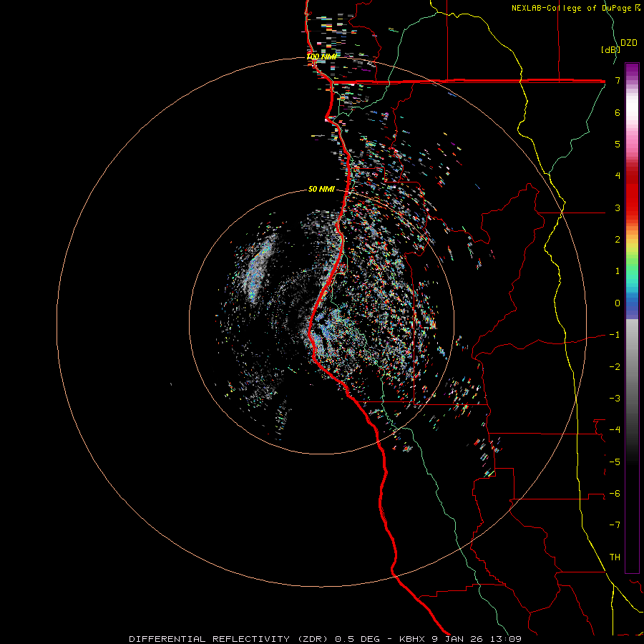644x644 pixels.
Task: Click the DZD legend title
Action: 629,43
